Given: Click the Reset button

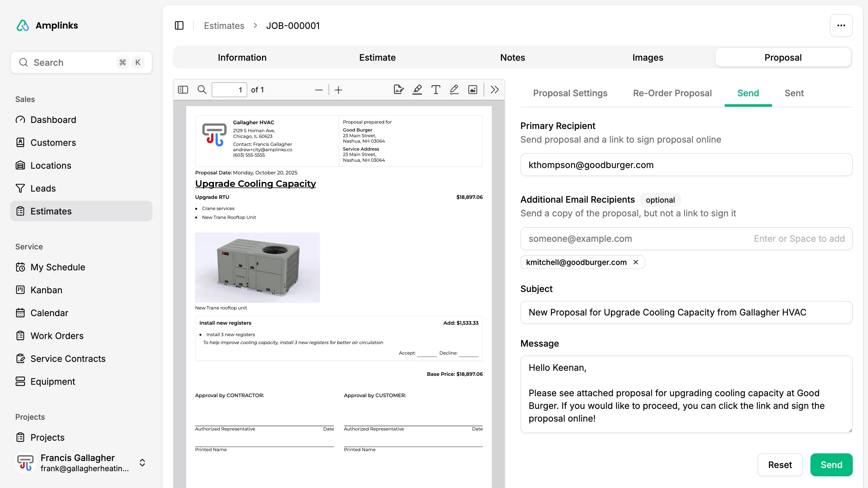Looking at the screenshot, I should [x=780, y=465].
